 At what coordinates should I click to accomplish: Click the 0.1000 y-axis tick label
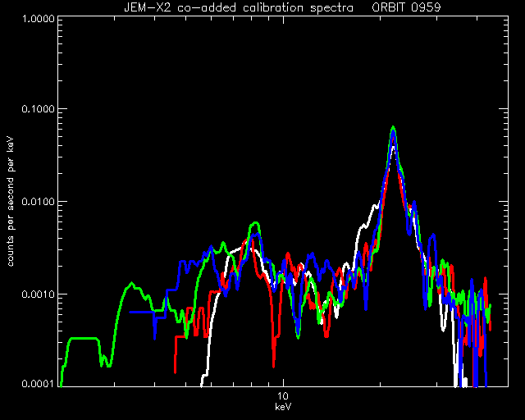38,109
